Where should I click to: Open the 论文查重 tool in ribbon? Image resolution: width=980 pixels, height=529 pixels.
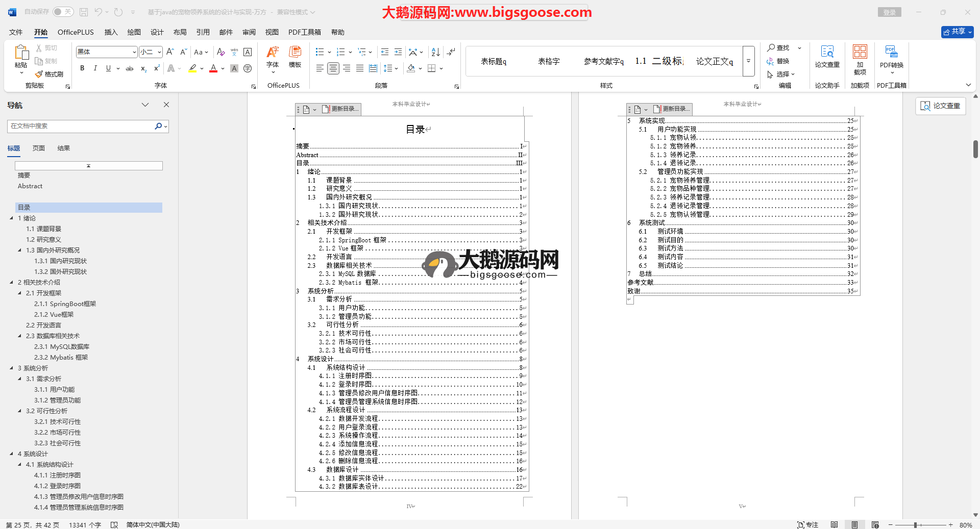[827, 56]
